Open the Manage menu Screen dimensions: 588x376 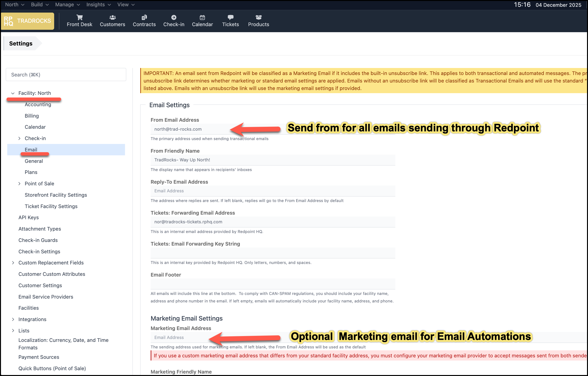67,5
